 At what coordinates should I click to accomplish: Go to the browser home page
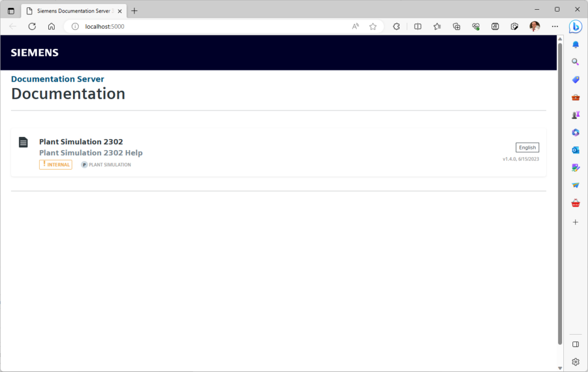(51, 26)
